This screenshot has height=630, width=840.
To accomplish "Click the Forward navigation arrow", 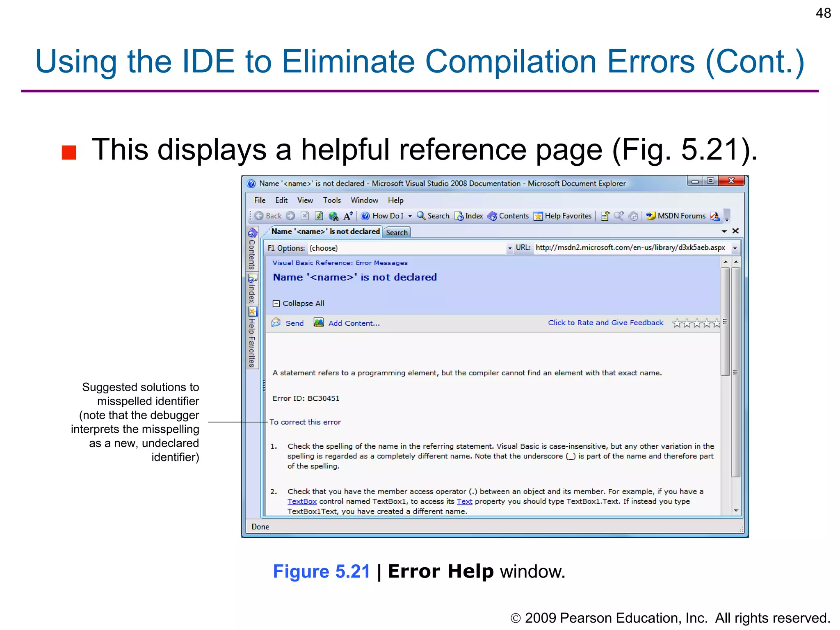I will [x=291, y=216].
